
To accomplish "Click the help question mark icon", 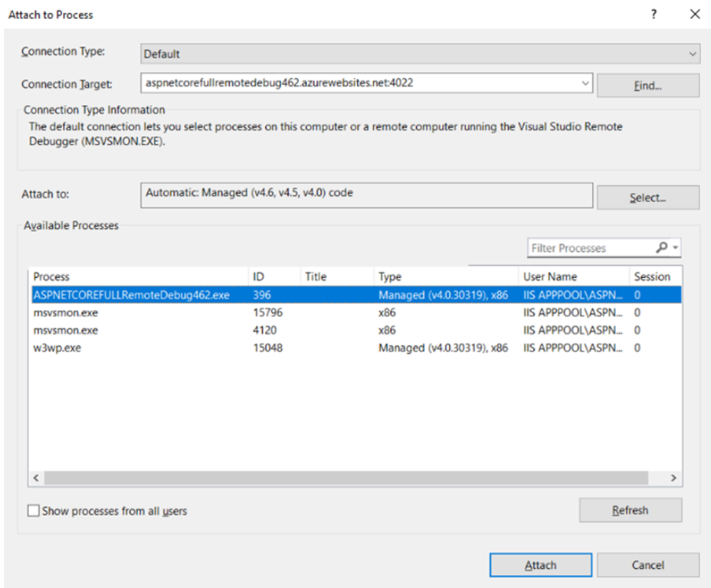I will coord(654,15).
